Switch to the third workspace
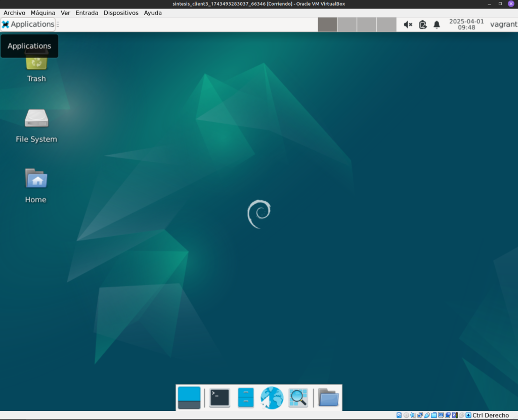Image resolution: width=518 pixels, height=420 pixels. point(367,25)
